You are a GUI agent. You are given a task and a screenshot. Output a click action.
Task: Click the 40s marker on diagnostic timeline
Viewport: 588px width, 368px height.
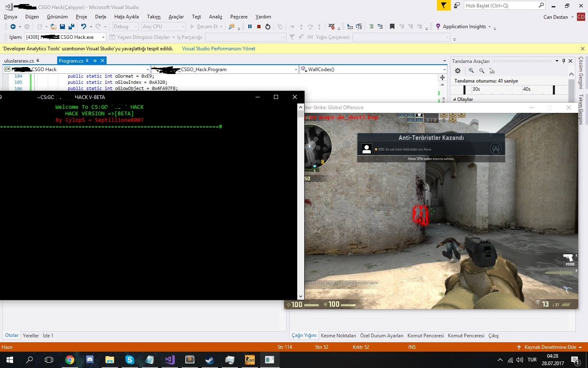(x=527, y=89)
